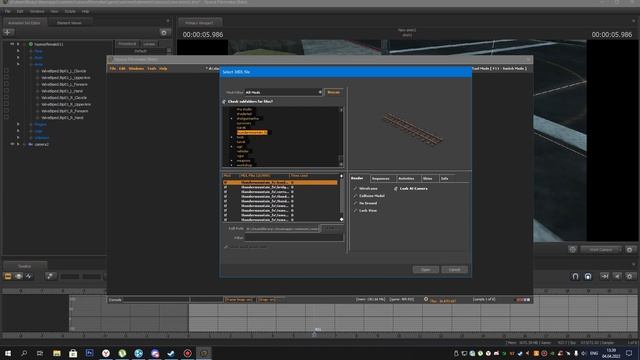Click the railroad track model preview

pos(413,129)
